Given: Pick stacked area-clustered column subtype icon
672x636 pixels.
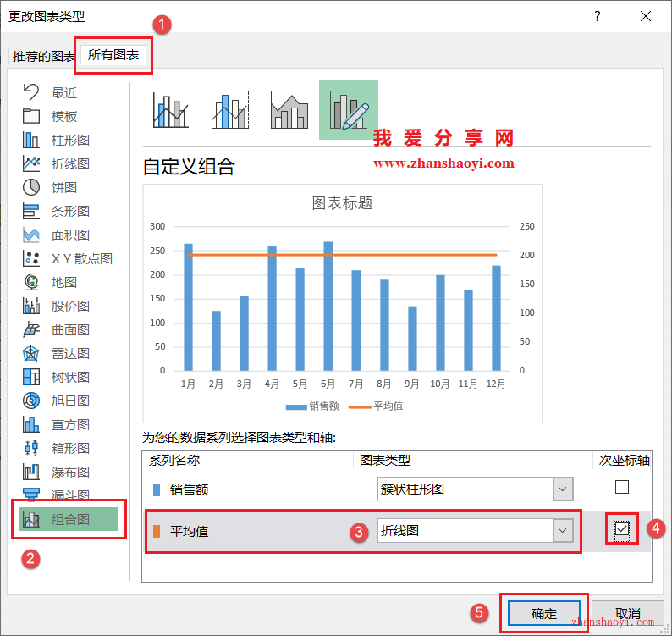Looking at the screenshot, I should pyautogui.click(x=289, y=111).
